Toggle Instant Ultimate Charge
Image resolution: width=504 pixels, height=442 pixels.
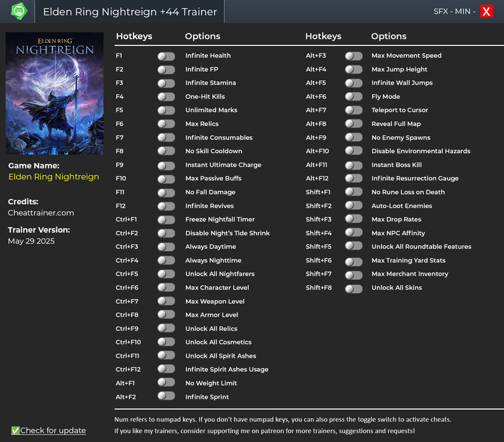pos(166,166)
